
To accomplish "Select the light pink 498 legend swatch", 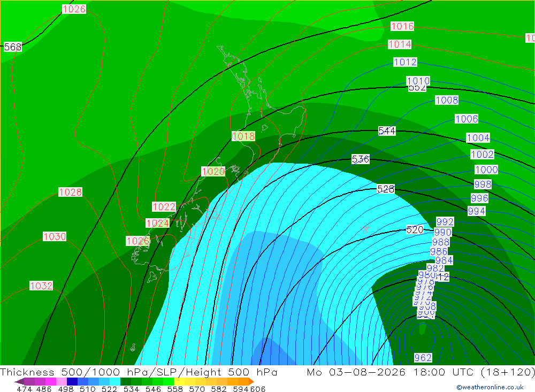I will (62, 381).
